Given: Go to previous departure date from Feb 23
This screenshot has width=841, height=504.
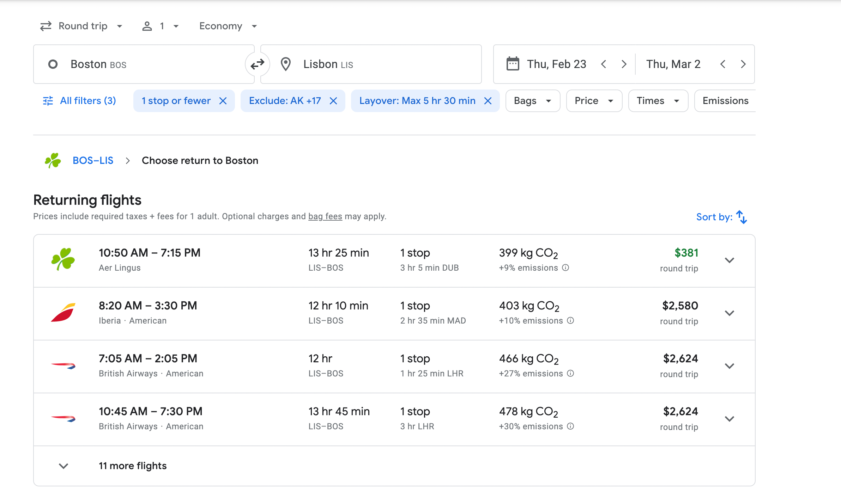Looking at the screenshot, I should pyautogui.click(x=604, y=64).
